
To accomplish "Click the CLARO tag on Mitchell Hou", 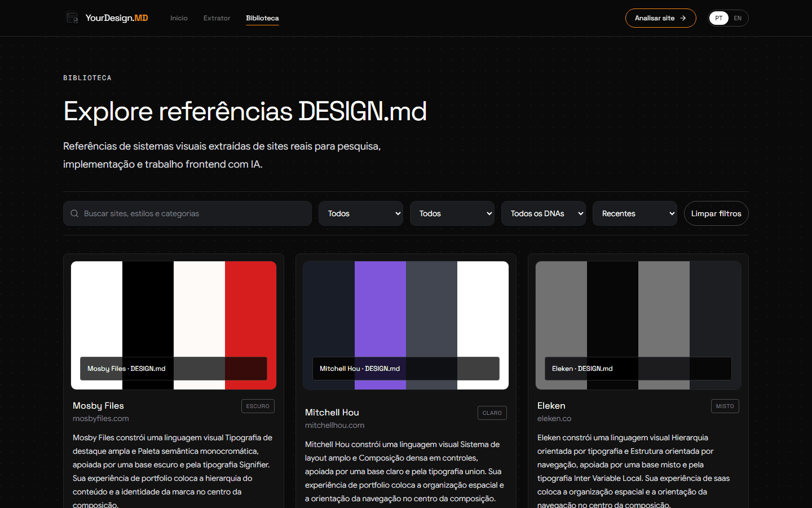I will 492,413.
